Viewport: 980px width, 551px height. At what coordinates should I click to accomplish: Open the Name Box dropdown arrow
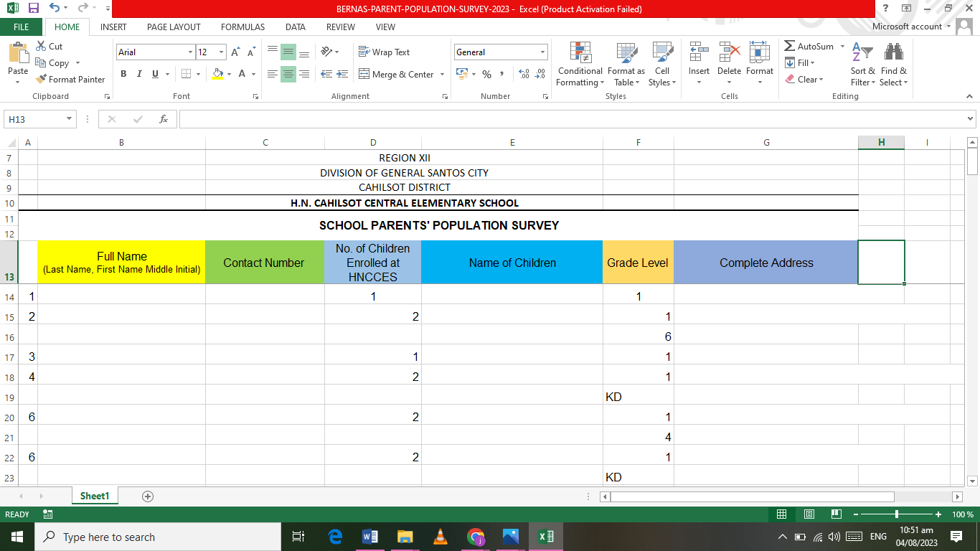pyautogui.click(x=70, y=119)
